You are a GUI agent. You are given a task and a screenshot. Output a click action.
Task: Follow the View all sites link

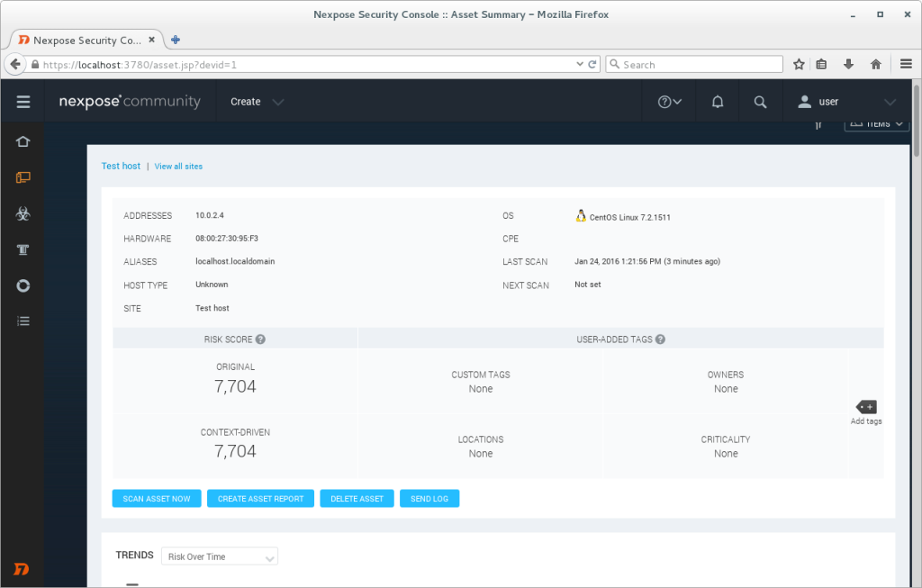point(177,166)
